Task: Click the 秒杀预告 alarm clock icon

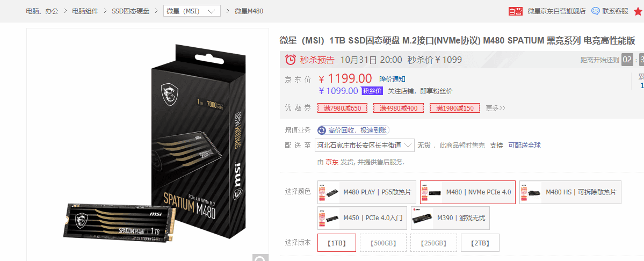Action: tap(291, 60)
